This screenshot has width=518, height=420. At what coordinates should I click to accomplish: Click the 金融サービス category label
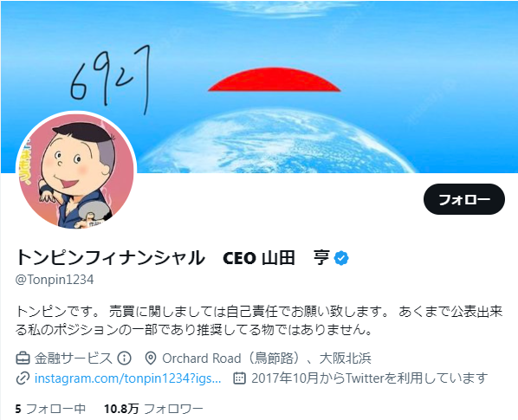74,359
